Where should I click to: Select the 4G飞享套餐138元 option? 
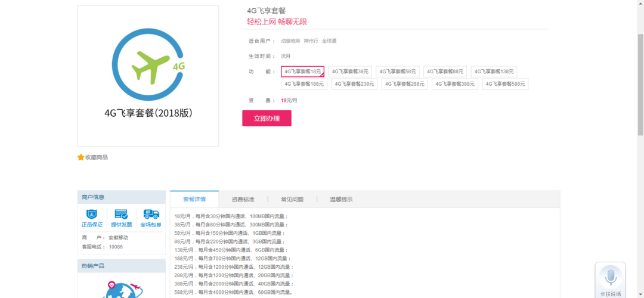pyautogui.click(x=494, y=72)
